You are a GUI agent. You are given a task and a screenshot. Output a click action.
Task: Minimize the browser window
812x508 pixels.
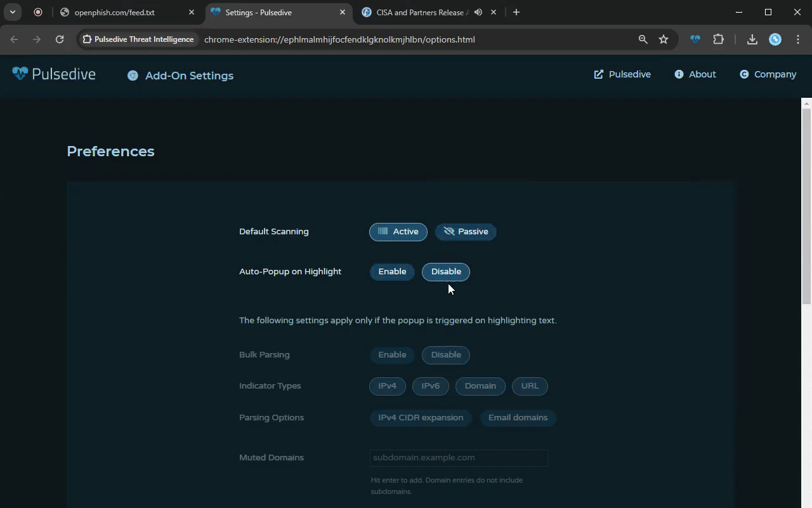738,12
